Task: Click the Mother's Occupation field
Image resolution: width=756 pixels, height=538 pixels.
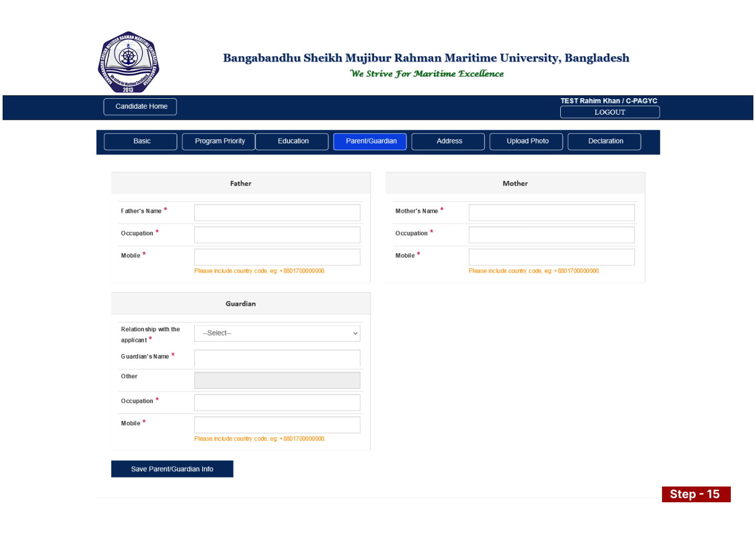Action: [552, 235]
